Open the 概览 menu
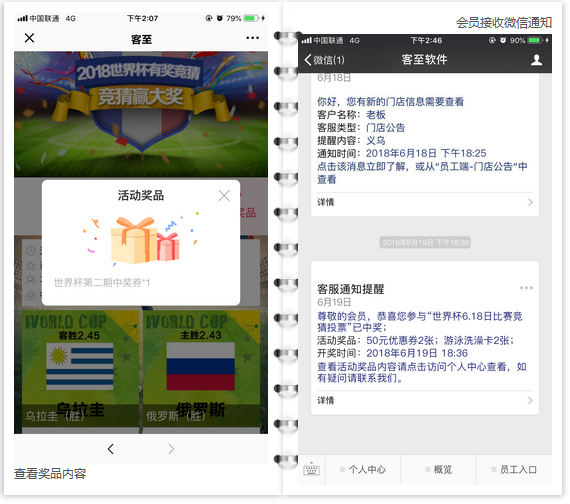The image size is (570, 504). 438,469
